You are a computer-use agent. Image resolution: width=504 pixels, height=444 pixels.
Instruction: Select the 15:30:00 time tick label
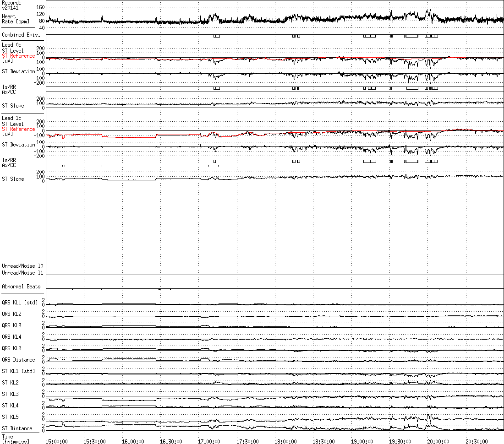pos(94,441)
